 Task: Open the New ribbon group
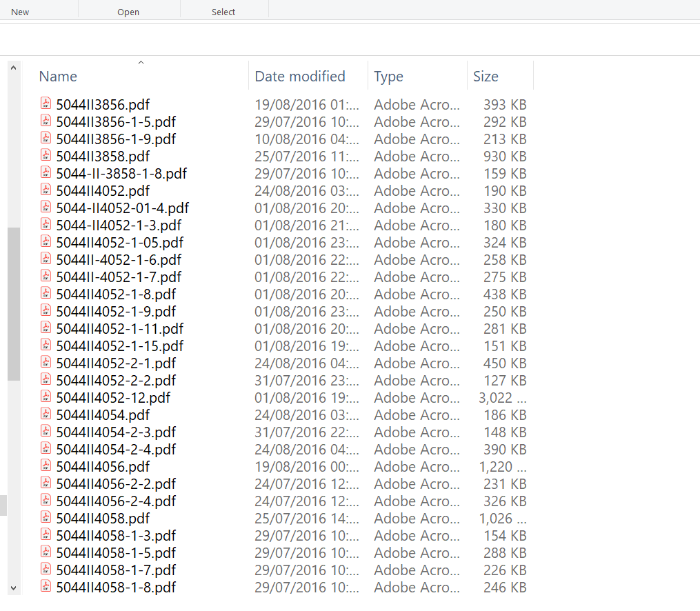[x=20, y=12]
